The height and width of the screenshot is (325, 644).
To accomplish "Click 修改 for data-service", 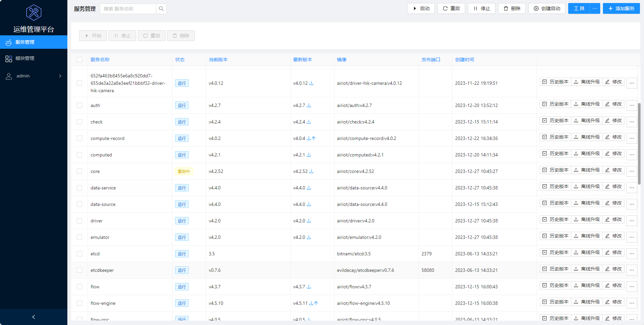I will pos(613,186).
